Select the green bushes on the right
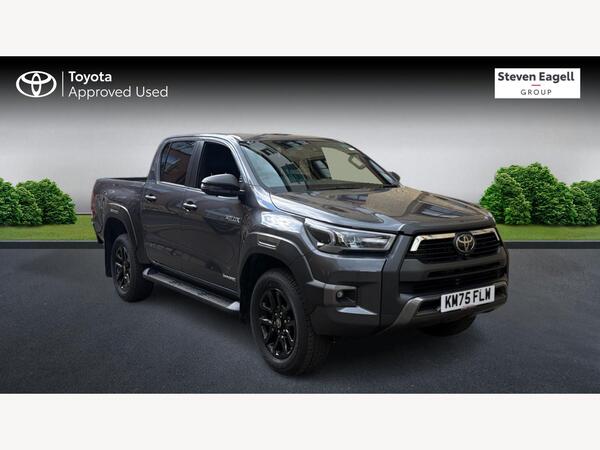Viewport: 600px width, 450px height. (540, 195)
